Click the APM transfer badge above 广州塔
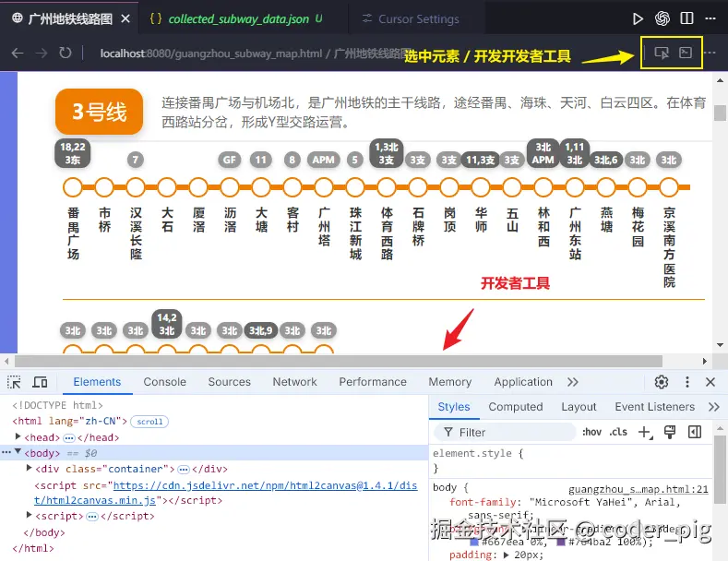Image resolution: width=728 pixels, height=561 pixels. click(323, 161)
